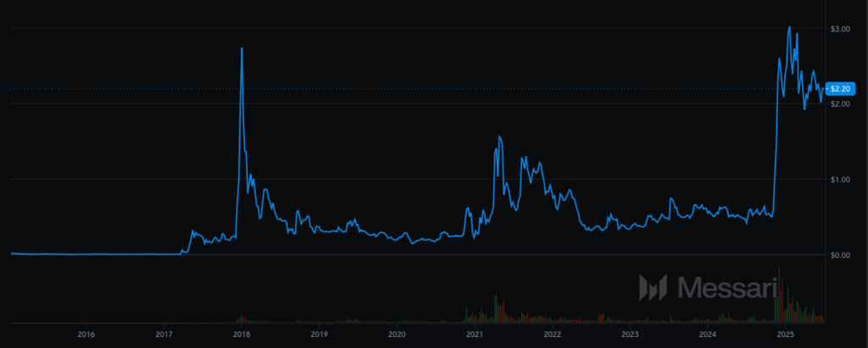Click the $2.00 price axis label
The width and height of the screenshot is (868, 348).
point(838,104)
